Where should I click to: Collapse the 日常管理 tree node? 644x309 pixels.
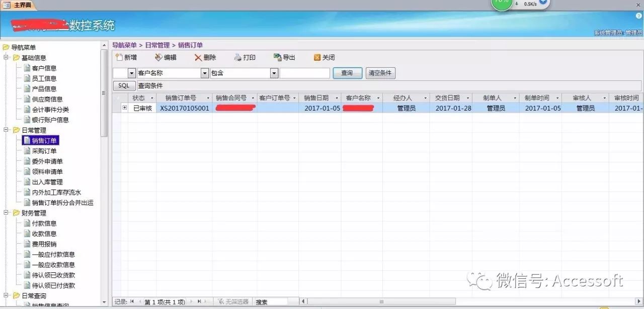click(x=6, y=130)
